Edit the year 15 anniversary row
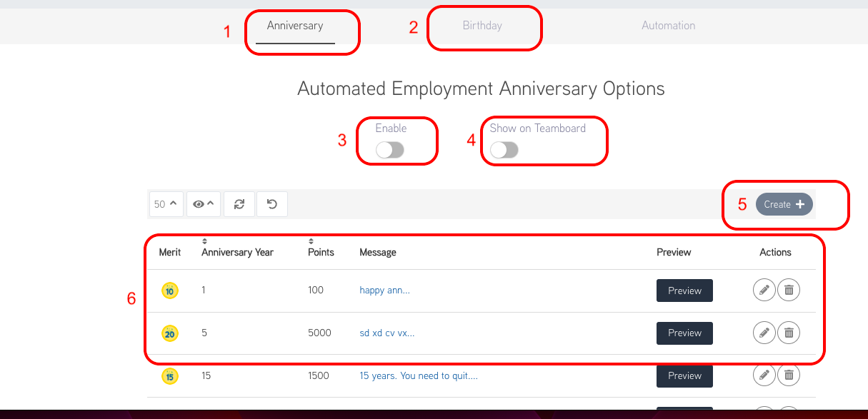868x419 pixels. point(764,375)
